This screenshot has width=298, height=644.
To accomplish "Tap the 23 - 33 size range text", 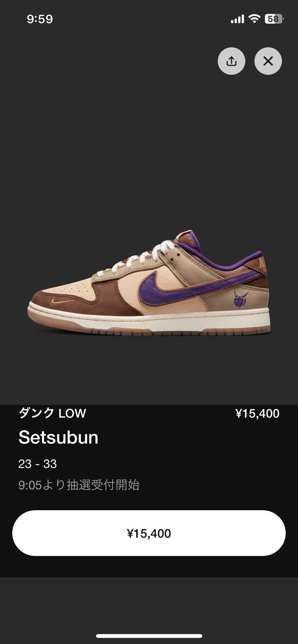I will 38,464.
